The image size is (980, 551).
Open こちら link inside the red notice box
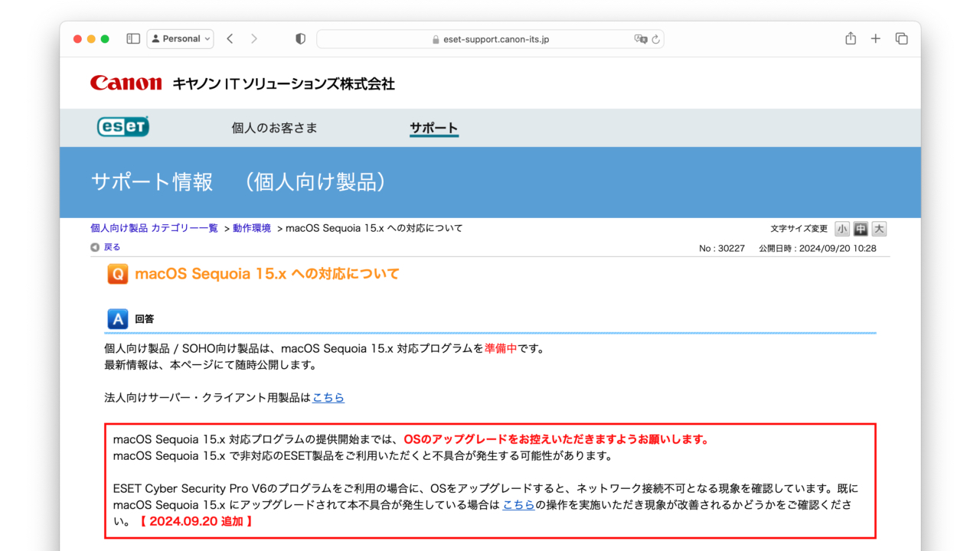(x=518, y=504)
